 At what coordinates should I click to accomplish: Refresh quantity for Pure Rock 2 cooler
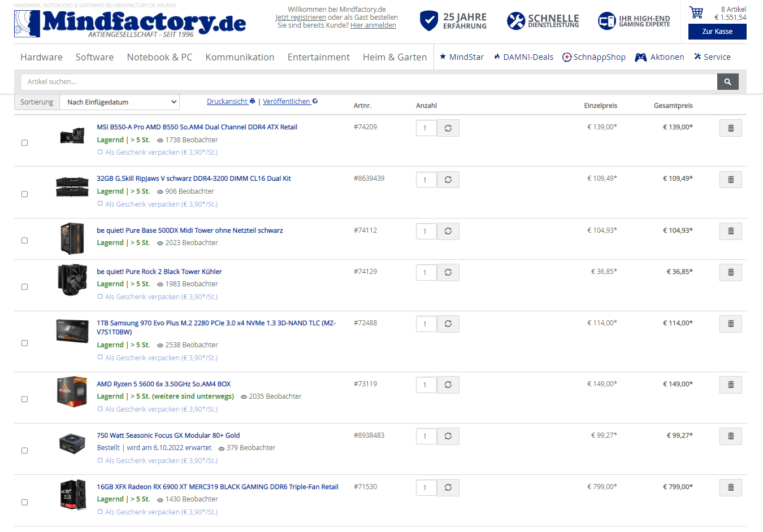coord(448,272)
